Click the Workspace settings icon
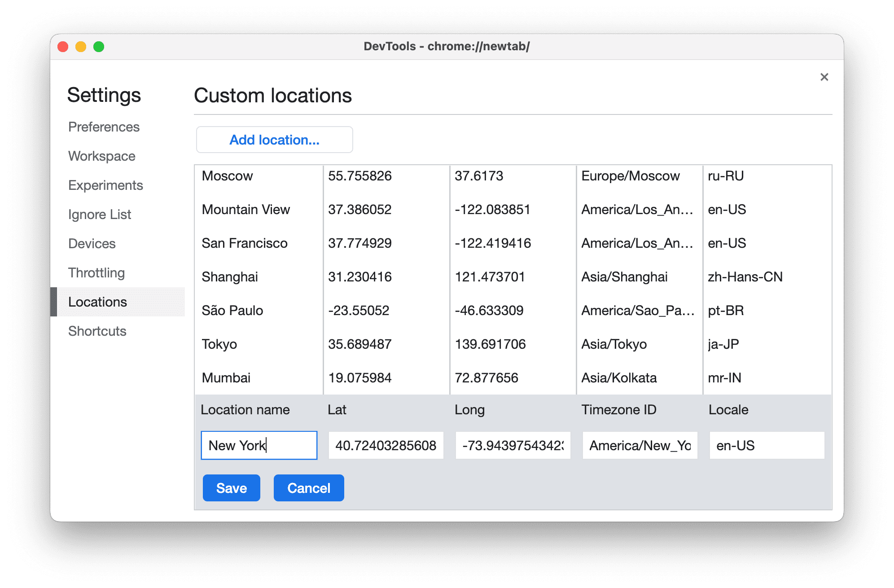894x588 pixels. click(x=102, y=156)
